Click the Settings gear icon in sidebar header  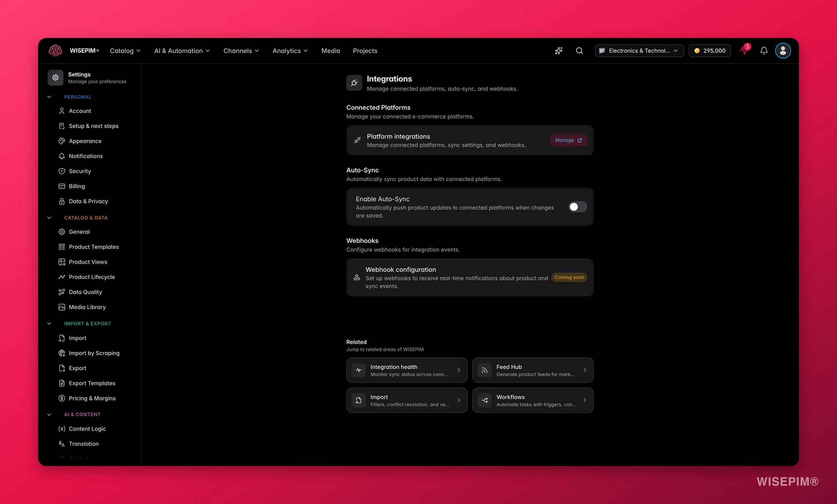(55, 77)
